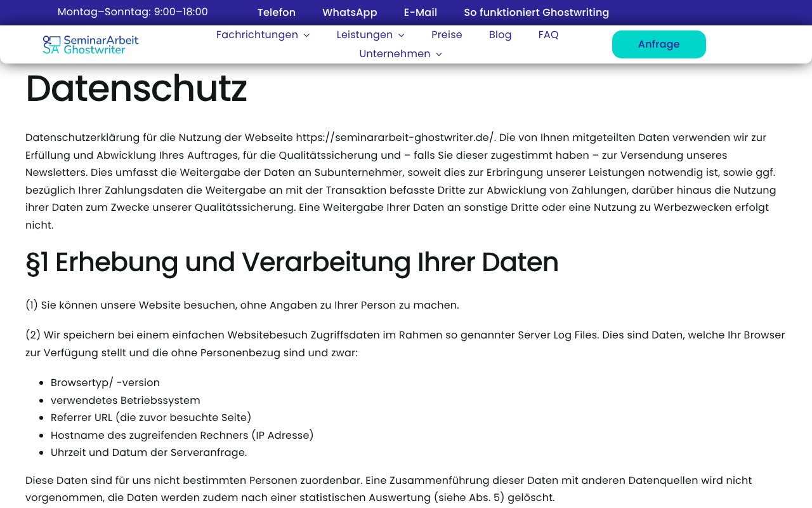Click the bullet item Browsertyp/ -version
The height and width of the screenshot is (508, 812).
point(105,382)
